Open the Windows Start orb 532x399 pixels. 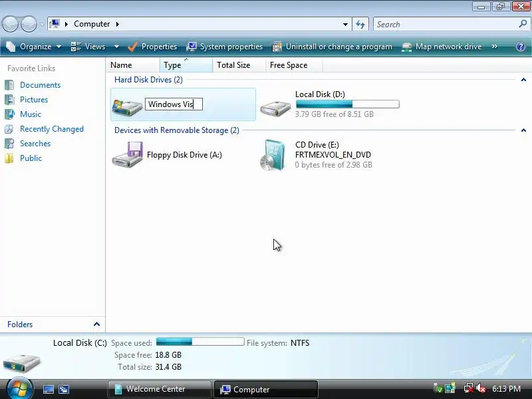click(20, 388)
